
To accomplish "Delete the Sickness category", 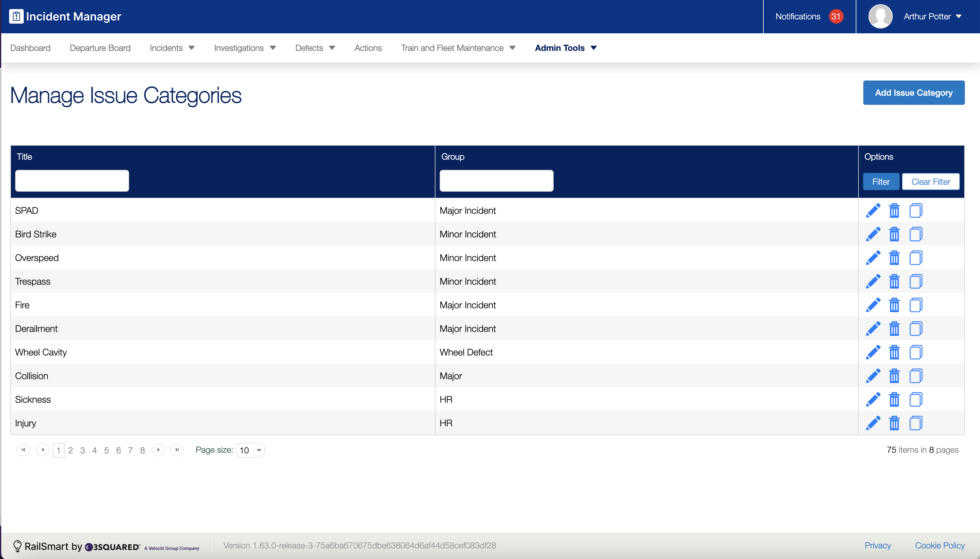I will [x=894, y=399].
